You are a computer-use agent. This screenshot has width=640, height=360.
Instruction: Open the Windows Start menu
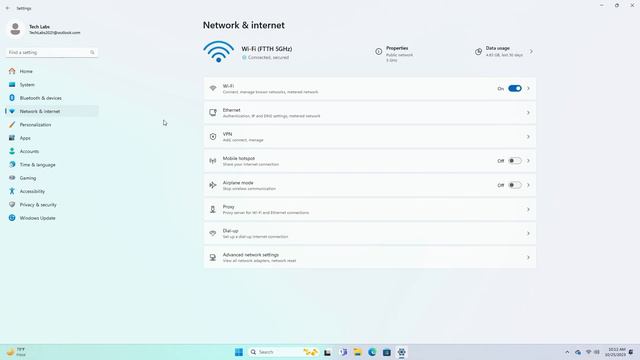point(239,352)
